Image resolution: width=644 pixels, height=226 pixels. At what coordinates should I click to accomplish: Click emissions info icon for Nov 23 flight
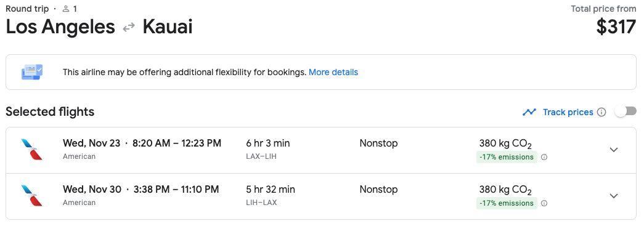click(x=544, y=157)
